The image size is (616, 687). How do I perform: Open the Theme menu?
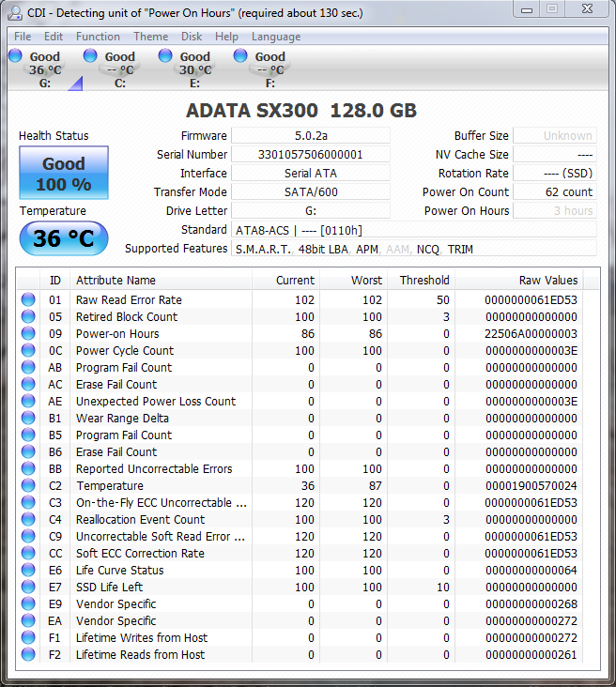pos(150,37)
